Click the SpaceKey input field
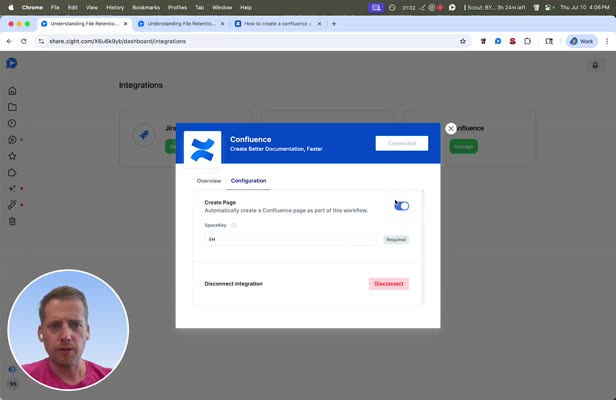The height and width of the screenshot is (400, 616). coord(291,239)
